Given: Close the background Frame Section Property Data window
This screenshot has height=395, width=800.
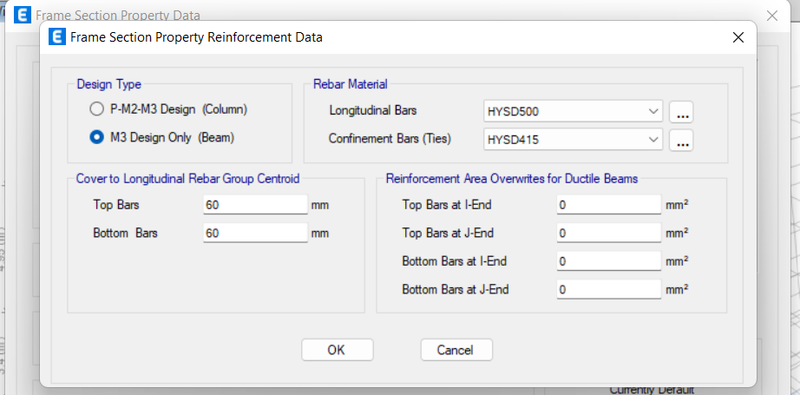Looking at the screenshot, I should click(x=772, y=16).
